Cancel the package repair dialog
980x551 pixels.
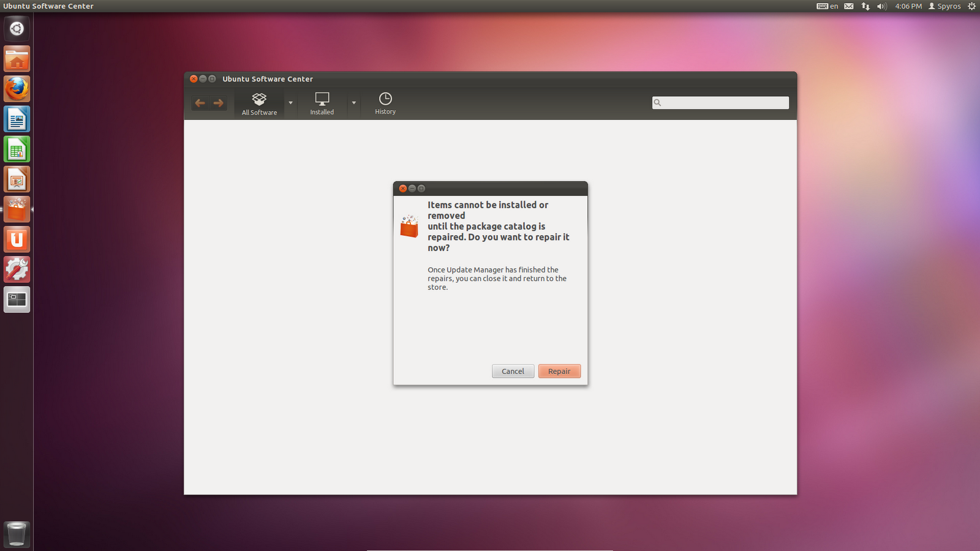[513, 371]
